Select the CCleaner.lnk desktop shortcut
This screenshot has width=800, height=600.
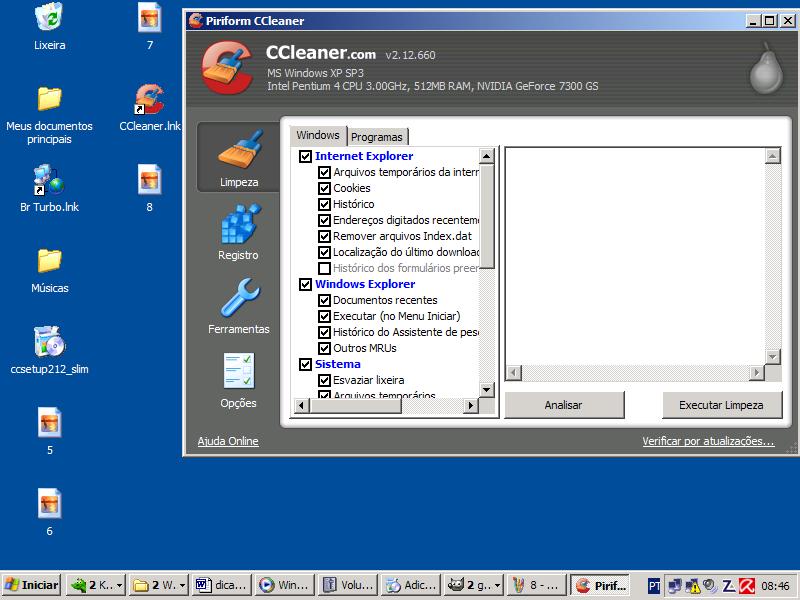(149, 108)
